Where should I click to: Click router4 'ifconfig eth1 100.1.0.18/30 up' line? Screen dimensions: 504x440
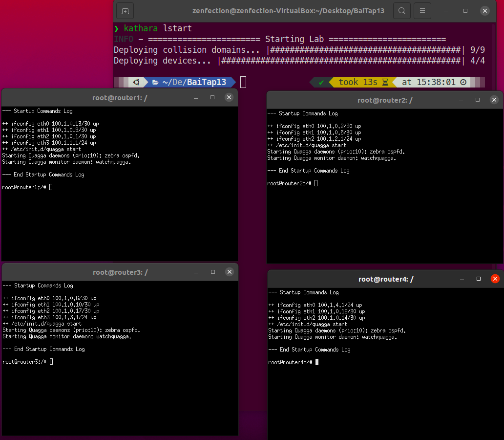pos(317,311)
